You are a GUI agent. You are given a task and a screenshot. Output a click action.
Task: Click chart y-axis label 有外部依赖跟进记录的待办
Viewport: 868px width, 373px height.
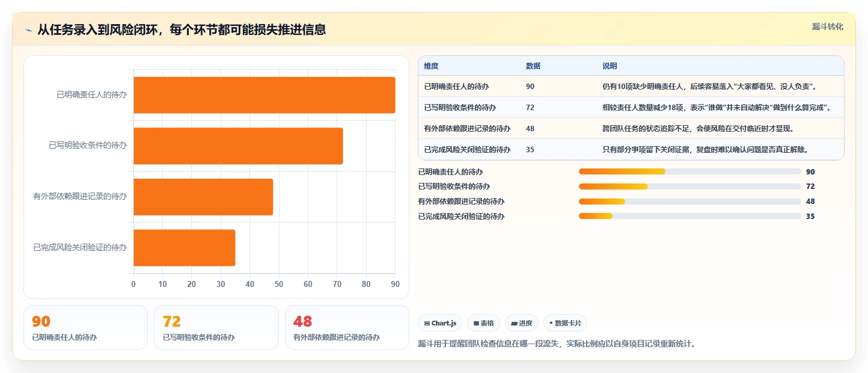80,197
